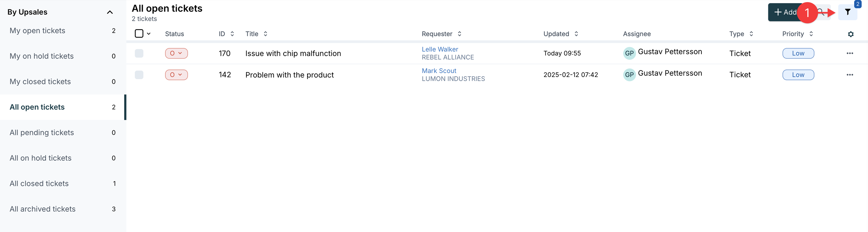Open requester Lelle Walker link

coord(440,49)
